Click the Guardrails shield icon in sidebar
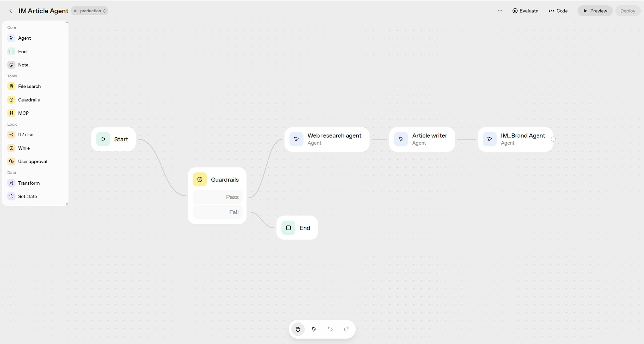Image resolution: width=644 pixels, height=344 pixels. [x=11, y=100]
